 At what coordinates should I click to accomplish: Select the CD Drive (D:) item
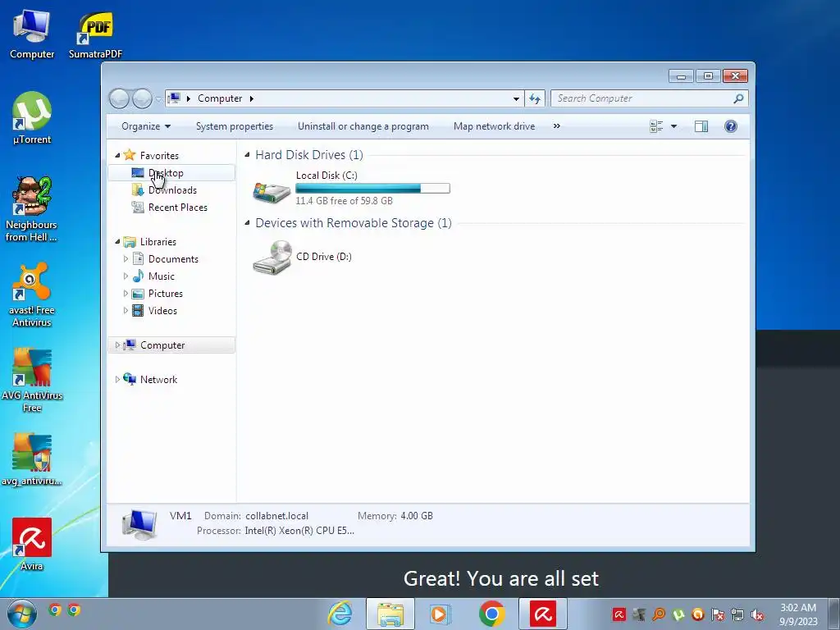pos(303,257)
